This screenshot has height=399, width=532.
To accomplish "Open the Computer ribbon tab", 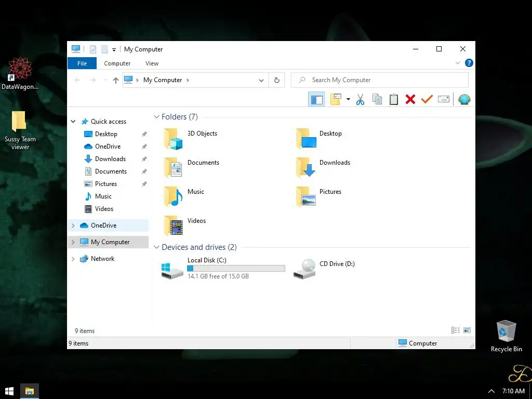I will coord(117,63).
